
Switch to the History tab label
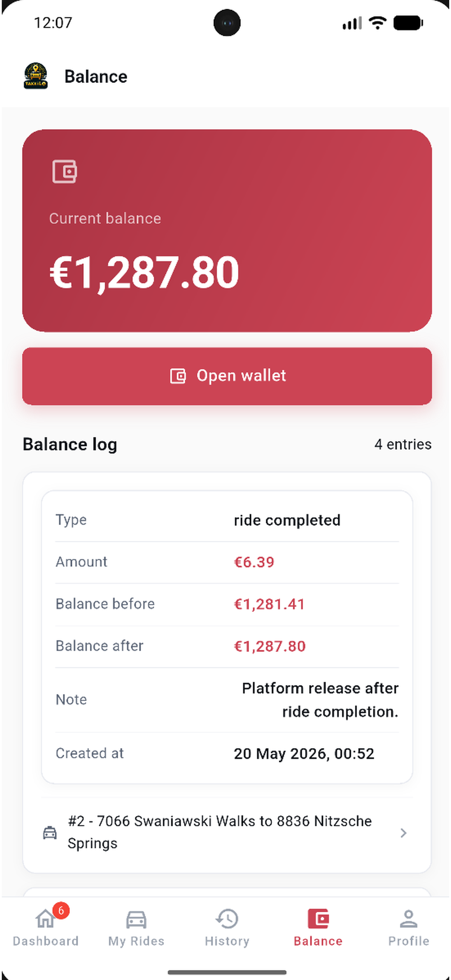(227, 941)
